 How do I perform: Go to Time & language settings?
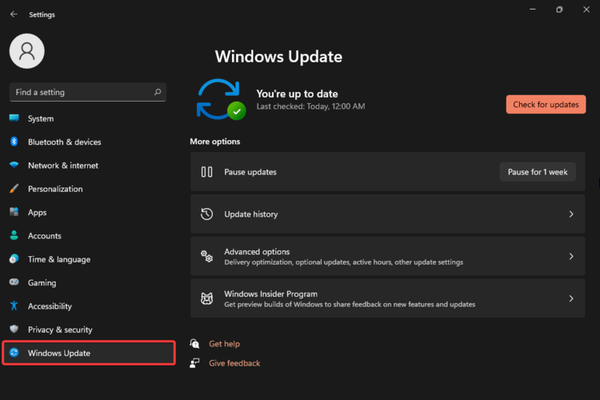[58, 259]
